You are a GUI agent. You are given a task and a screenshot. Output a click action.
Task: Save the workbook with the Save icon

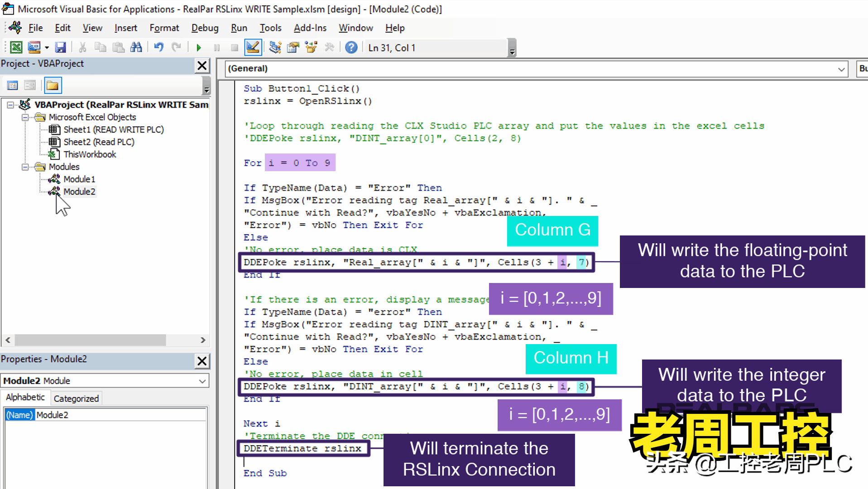pyautogui.click(x=60, y=47)
